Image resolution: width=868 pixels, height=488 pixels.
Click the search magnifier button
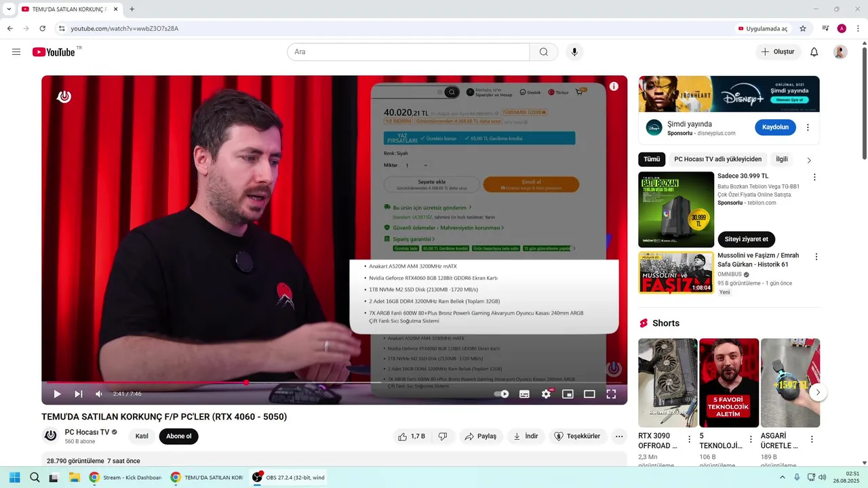click(x=544, y=52)
